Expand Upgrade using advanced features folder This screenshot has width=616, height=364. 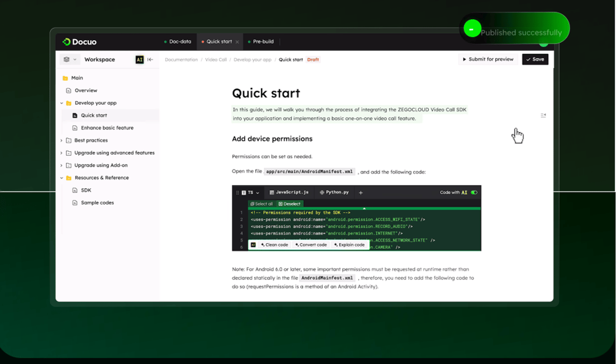pyautogui.click(x=62, y=153)
